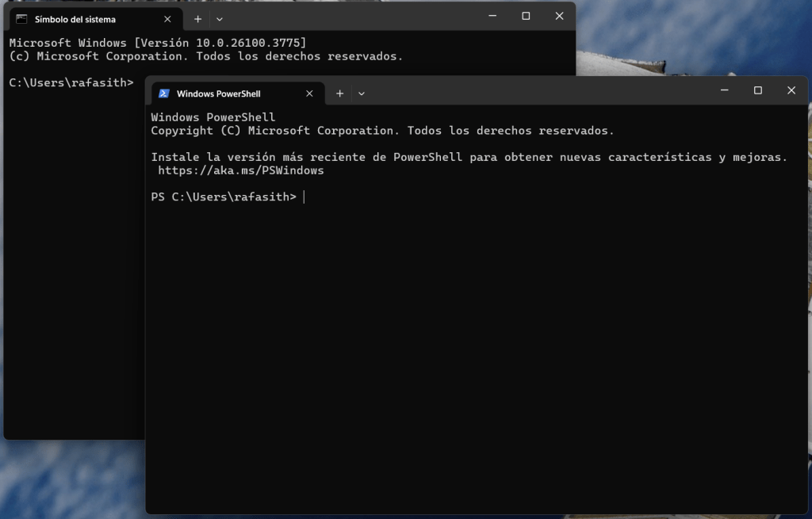This screenshot has width=812, height=519.
Task: Maximize the Símbolo del sistema window
Action: pos(526,16)
